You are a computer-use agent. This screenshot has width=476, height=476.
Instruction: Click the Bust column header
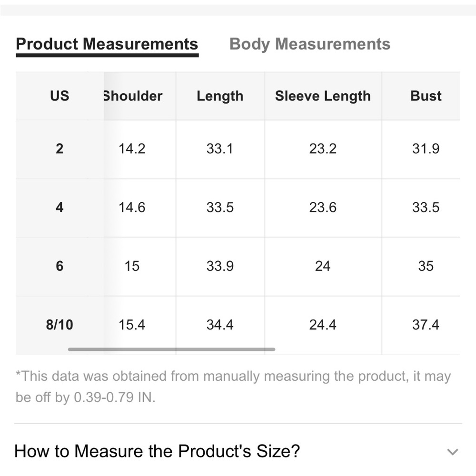426,96
